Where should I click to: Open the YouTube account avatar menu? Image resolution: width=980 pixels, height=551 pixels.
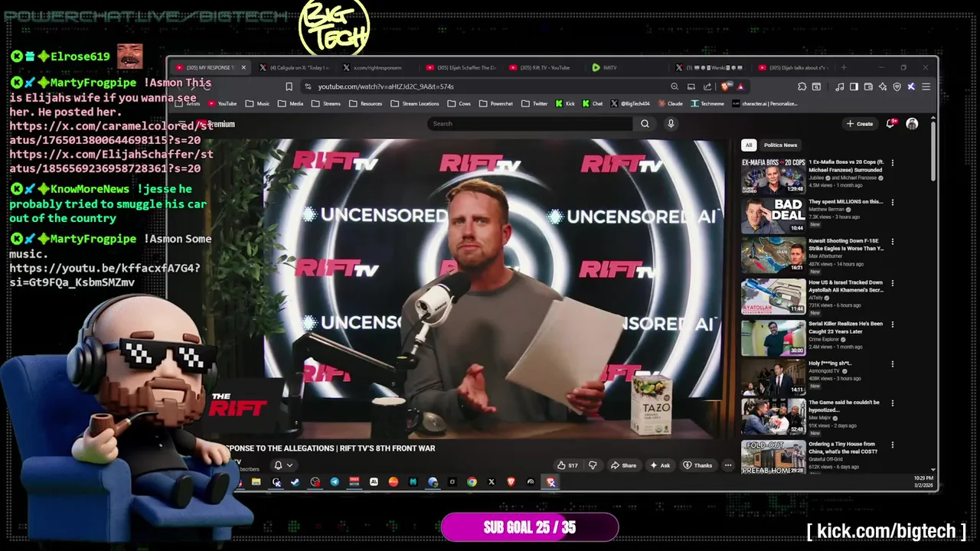pyautogui.click(x=912, y=123)
